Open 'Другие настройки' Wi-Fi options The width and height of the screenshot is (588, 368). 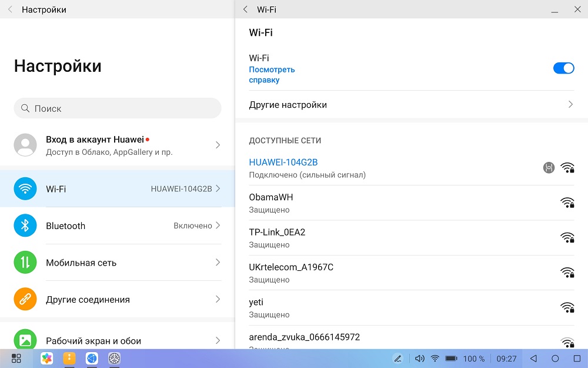[412, 105]
